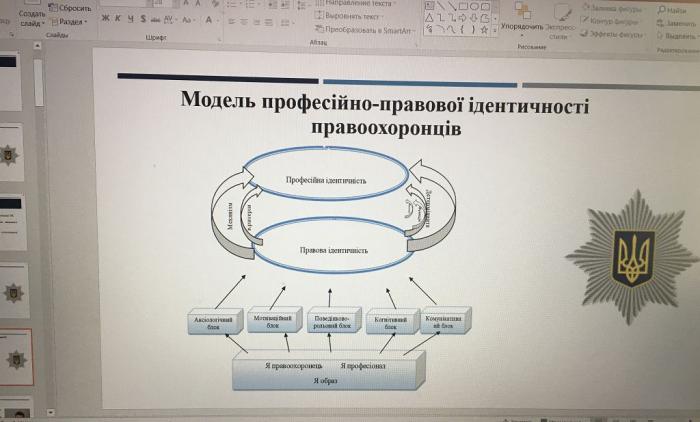Image resolution: width=700 pixels, height=422 pixels.
Task: Click the Bold (Ж) formatting icon
Action: (x=105, y=18)
